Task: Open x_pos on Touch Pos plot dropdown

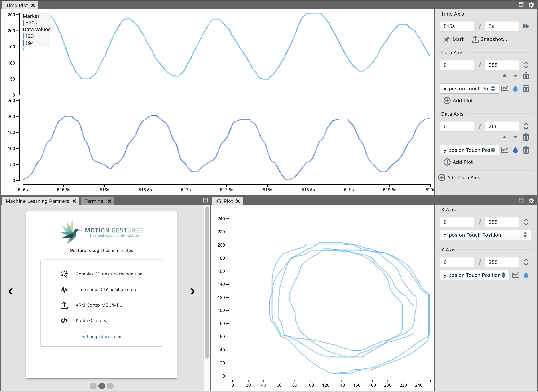Action: [469, 89]
